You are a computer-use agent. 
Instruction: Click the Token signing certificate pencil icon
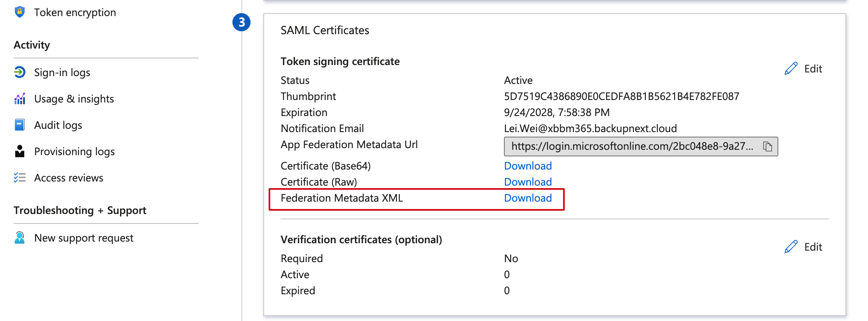pyautogui.click(x=791, y=69)
